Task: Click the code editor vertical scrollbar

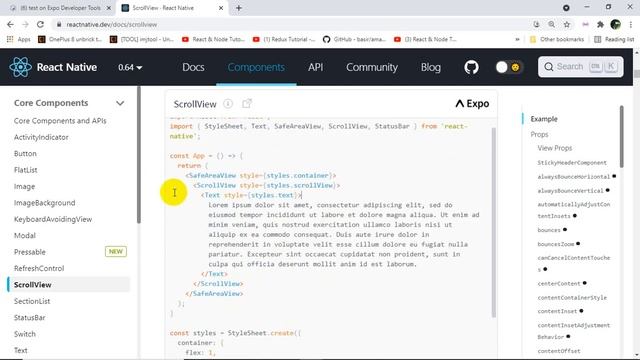Action: point(493,222)
